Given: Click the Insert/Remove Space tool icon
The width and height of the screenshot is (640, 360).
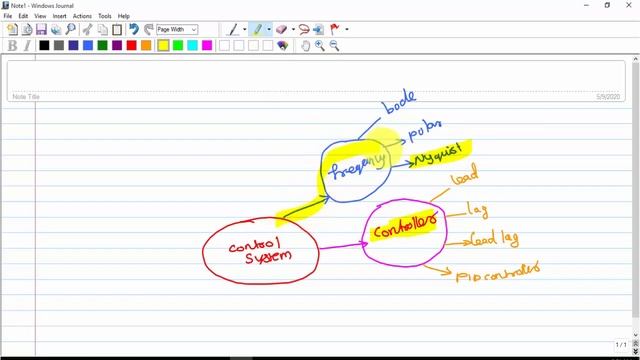Looking at the screenshot, I should point(319,29).
